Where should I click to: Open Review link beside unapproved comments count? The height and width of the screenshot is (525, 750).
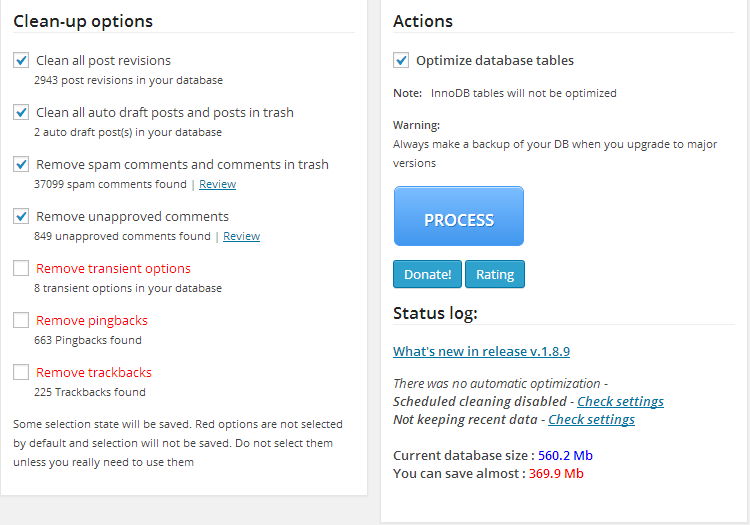click(x=241, y=236)
